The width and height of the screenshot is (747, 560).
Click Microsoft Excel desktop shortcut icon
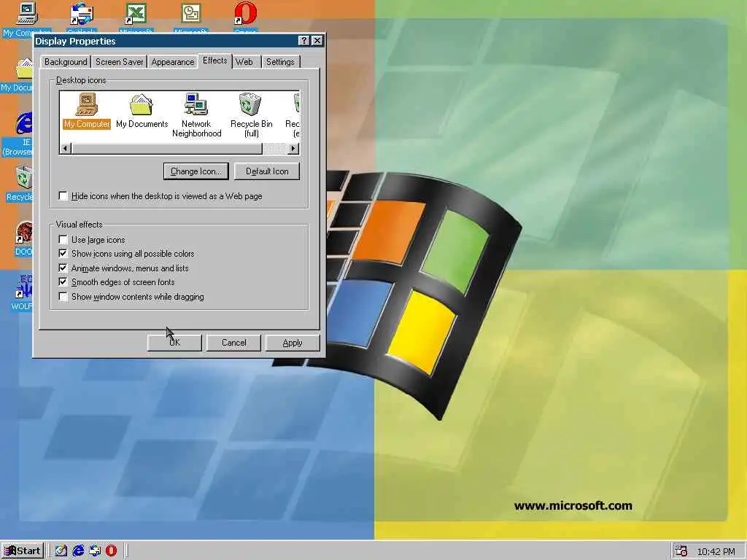(136, 17)
